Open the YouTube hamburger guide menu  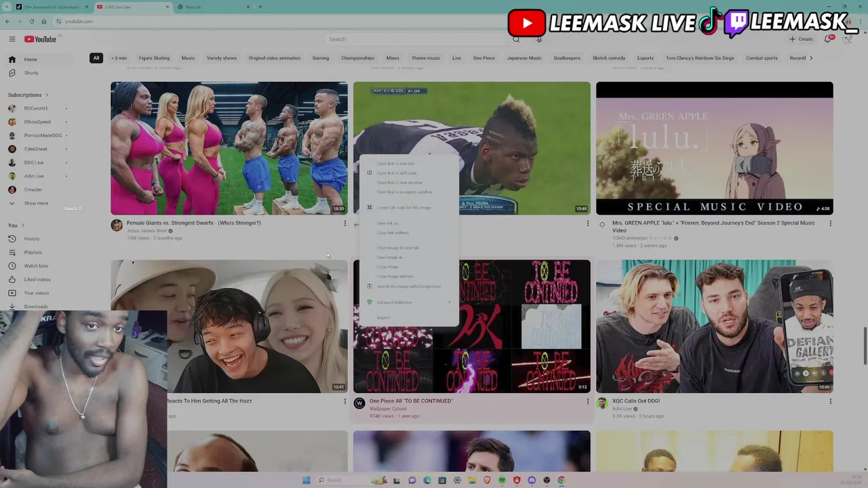coord(12,39)
